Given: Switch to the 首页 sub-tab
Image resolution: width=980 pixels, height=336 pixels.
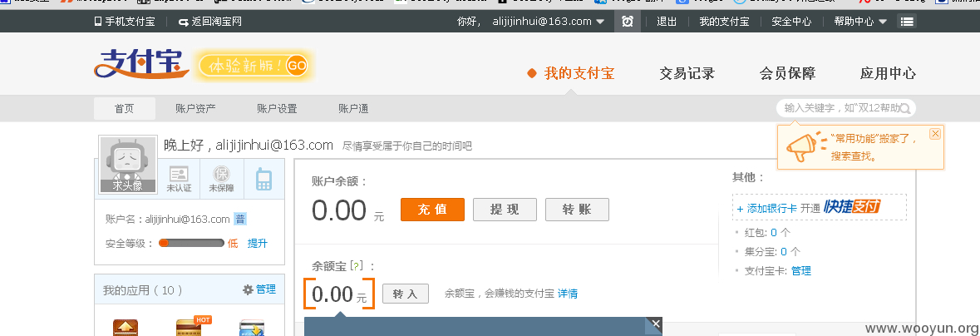Looking at the screenshot, I should pyautogui.click(x=125, y=108).
